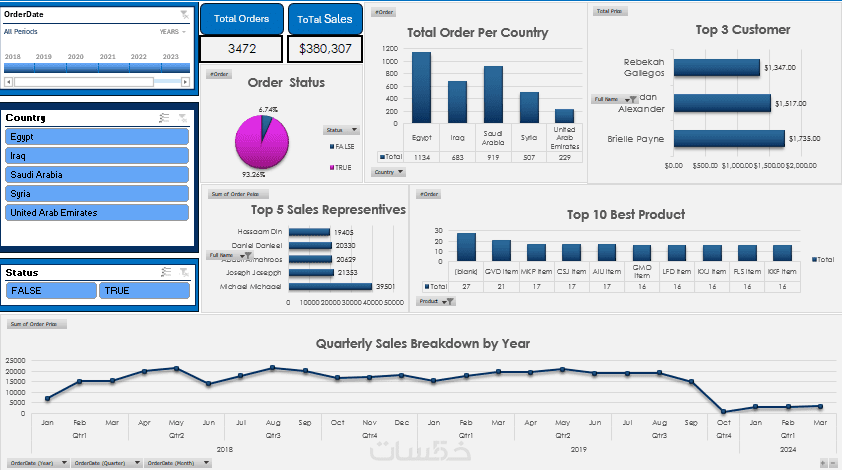Toggle multi-select in Country slicer
This screenshot has height=470, width=842.
pyautogui.click(x=164, y=118)
